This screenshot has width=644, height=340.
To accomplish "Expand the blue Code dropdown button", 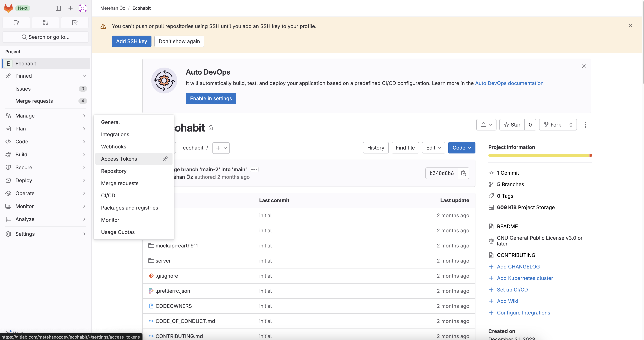I will click(x=461, y=148).
